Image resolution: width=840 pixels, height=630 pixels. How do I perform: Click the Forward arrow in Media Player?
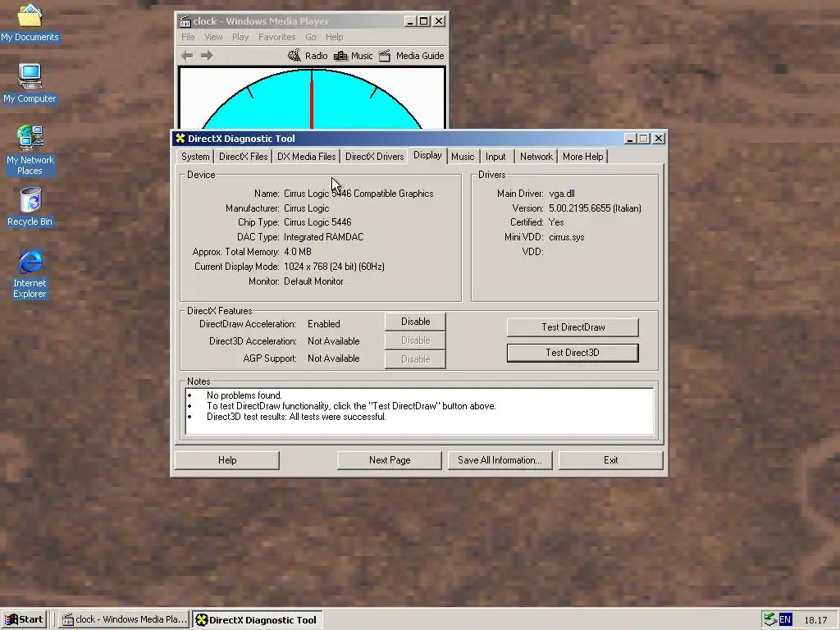coord(207,55)
